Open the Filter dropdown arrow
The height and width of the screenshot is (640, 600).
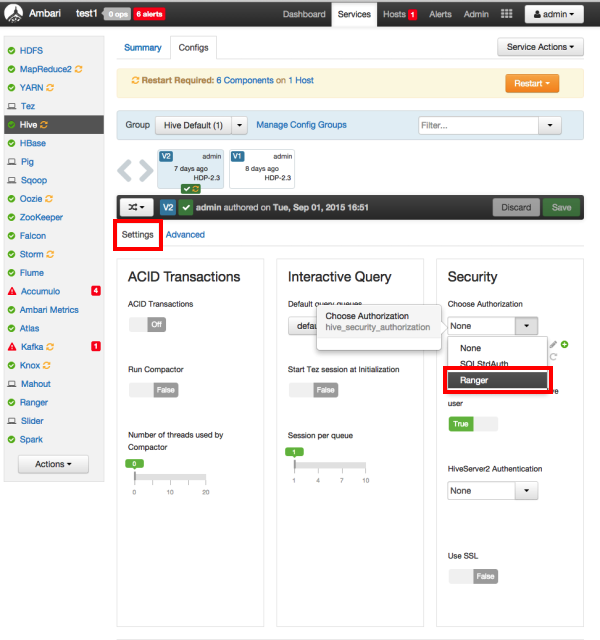(550, 125)
